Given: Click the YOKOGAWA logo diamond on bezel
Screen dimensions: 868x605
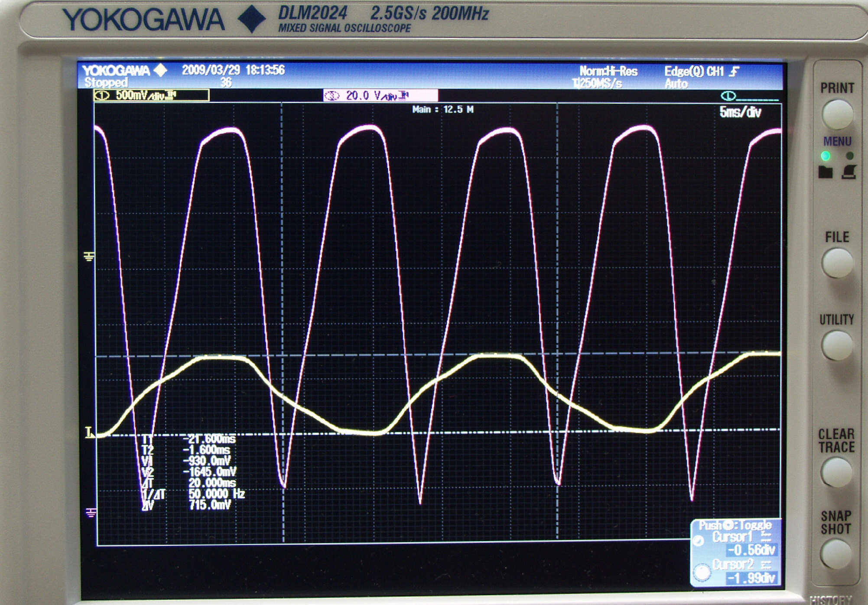Looking at the screenshot, I should (x=252, y=19).
